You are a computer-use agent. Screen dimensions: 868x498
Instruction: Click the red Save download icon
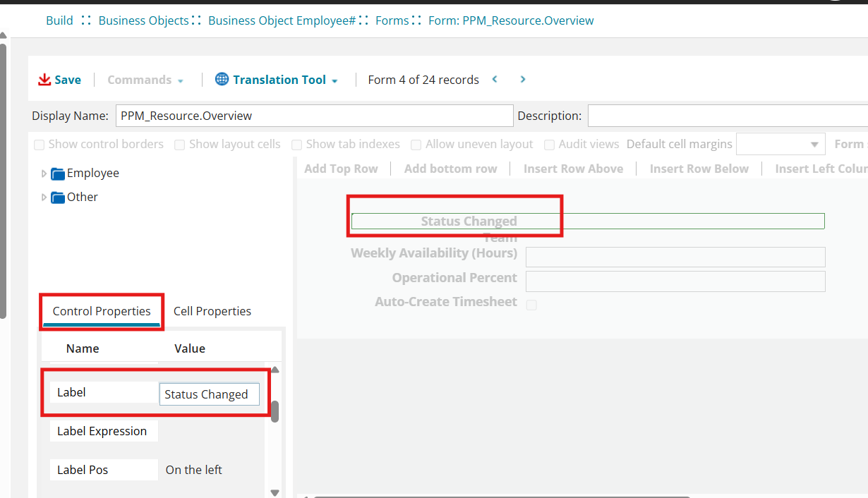point(44,80)
